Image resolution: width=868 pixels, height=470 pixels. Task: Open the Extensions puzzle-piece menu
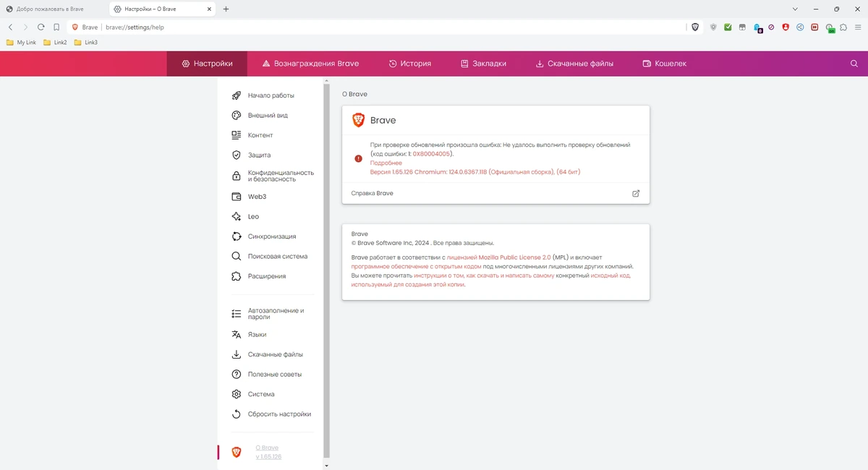coord(843,27)
